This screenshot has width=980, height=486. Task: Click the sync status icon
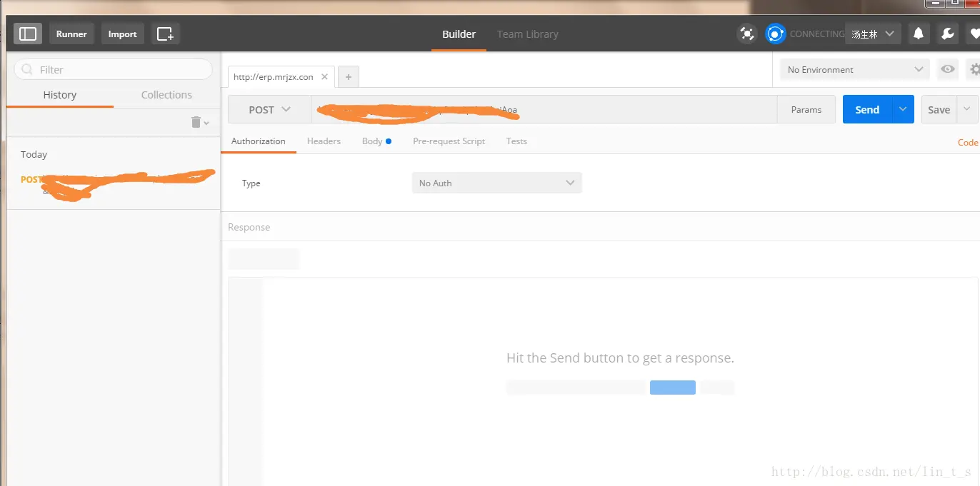(x=775, y=34)
